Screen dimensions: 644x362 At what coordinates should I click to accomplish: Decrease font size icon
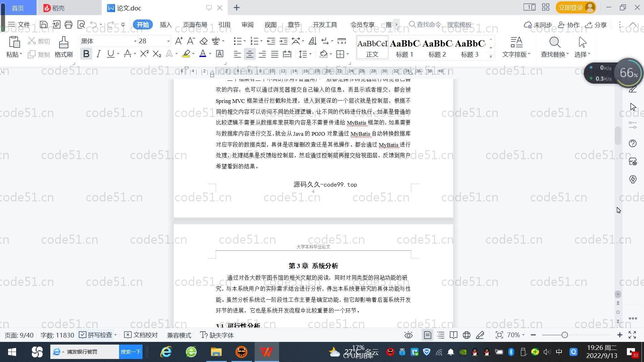tap(191, 41)
